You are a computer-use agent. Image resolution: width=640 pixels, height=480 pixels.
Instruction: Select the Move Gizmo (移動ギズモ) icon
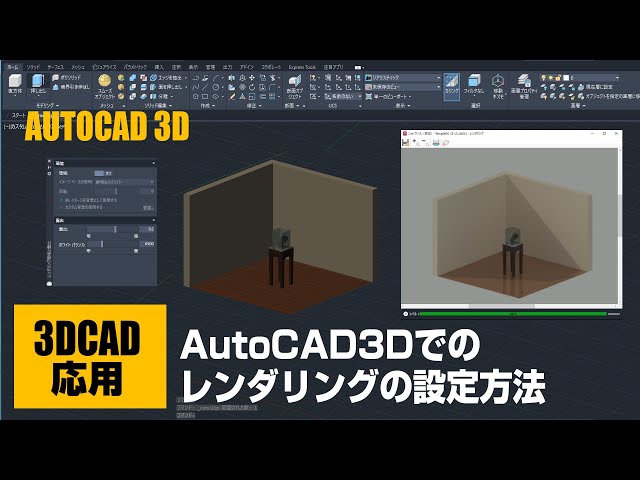[x=498, y=86]
